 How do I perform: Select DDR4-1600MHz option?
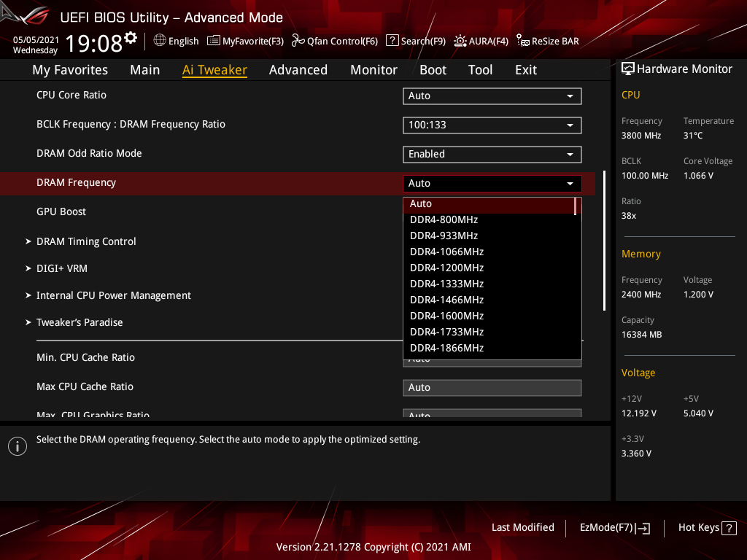tap(489, 316)
